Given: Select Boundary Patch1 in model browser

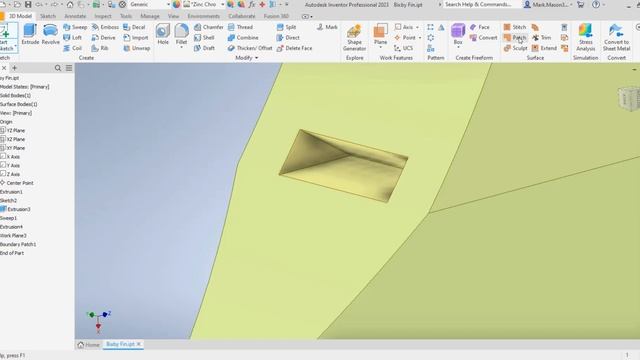Looking at the screenshot, I should pyautogui.click(x=18, y=244).
